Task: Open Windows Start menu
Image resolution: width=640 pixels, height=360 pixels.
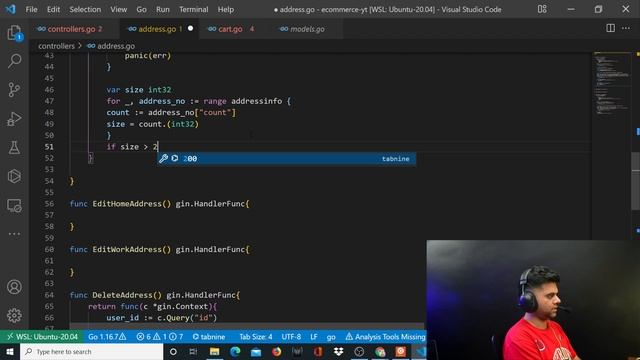Action: [10, 351]
